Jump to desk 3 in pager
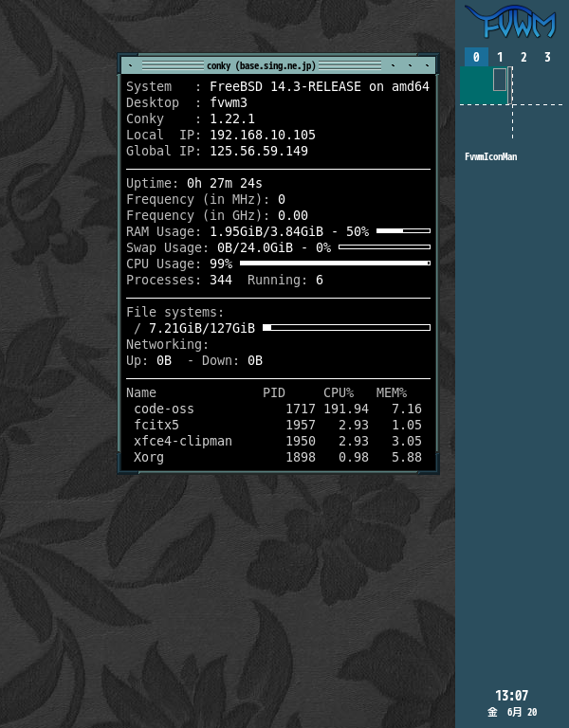Image resolution: width=569 pixels, height=728 pixels. (547, 57)
